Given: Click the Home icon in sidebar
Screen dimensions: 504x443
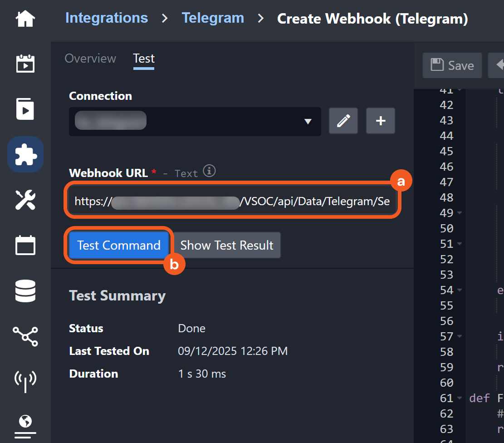Looking at the screenshot, I should coord(25,19).
